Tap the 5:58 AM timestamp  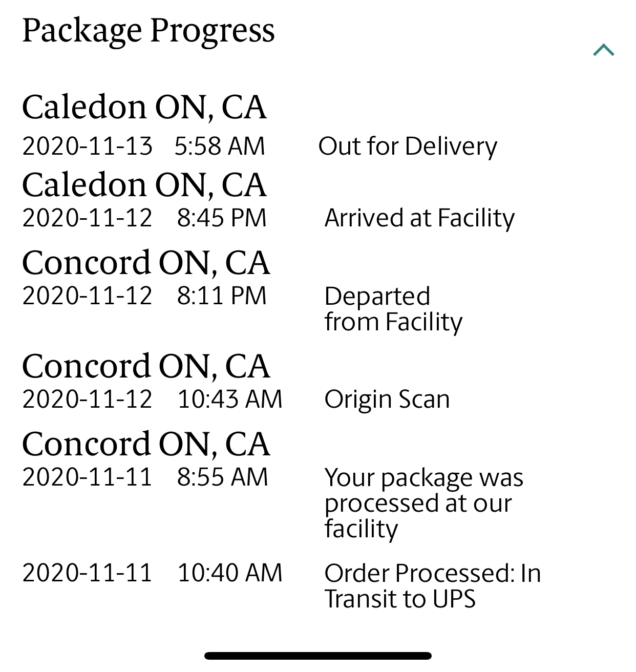[x=220, y=146]
